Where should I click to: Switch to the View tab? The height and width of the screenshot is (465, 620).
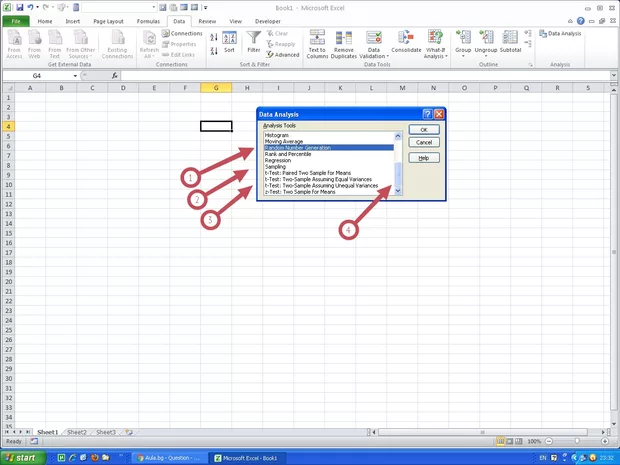[x=235, y=21]
